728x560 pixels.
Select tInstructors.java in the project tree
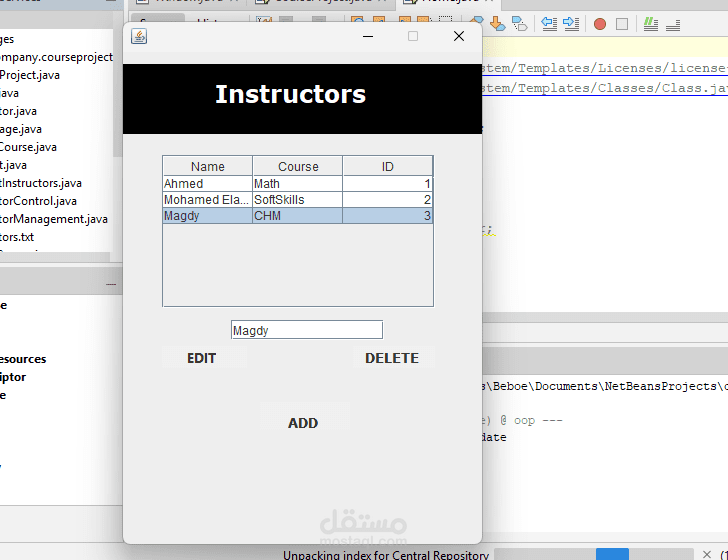point(41,183)
